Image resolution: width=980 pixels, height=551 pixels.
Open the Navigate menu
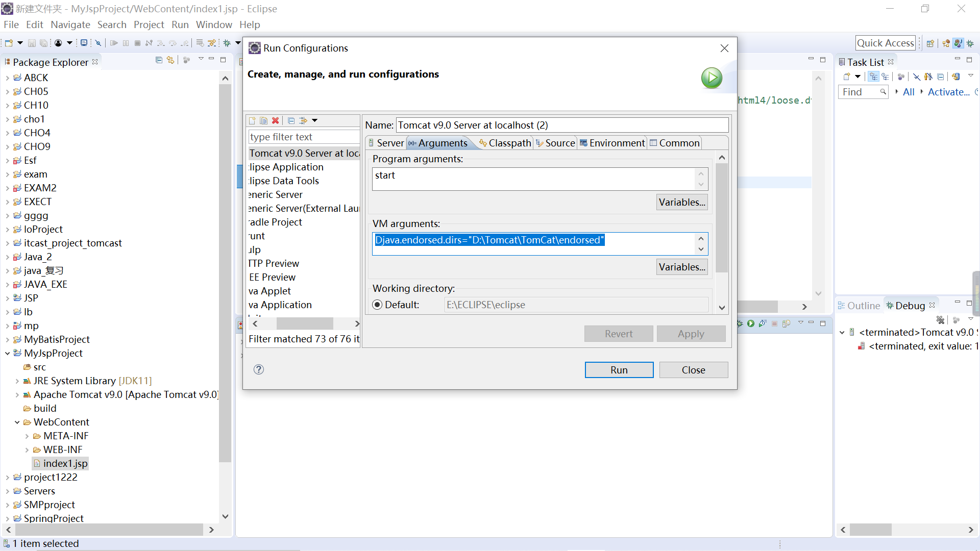[70, 24]
